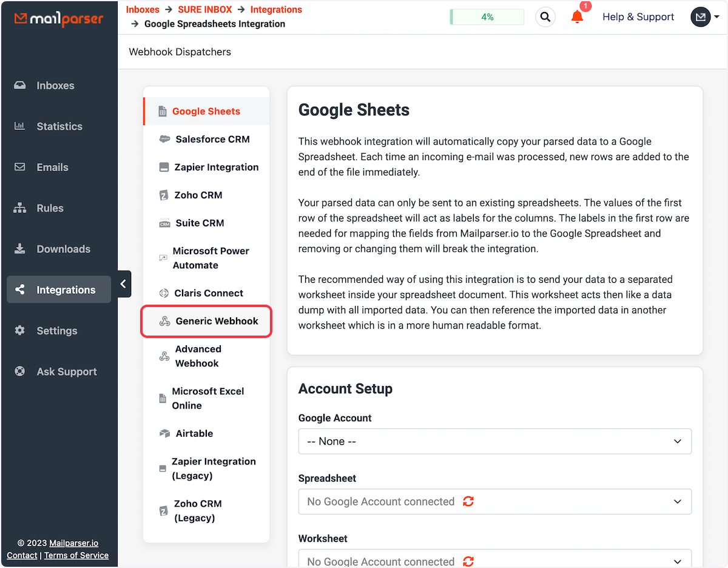Select Rules in the sidebar
Screen dimensions: 728x568
59,208
